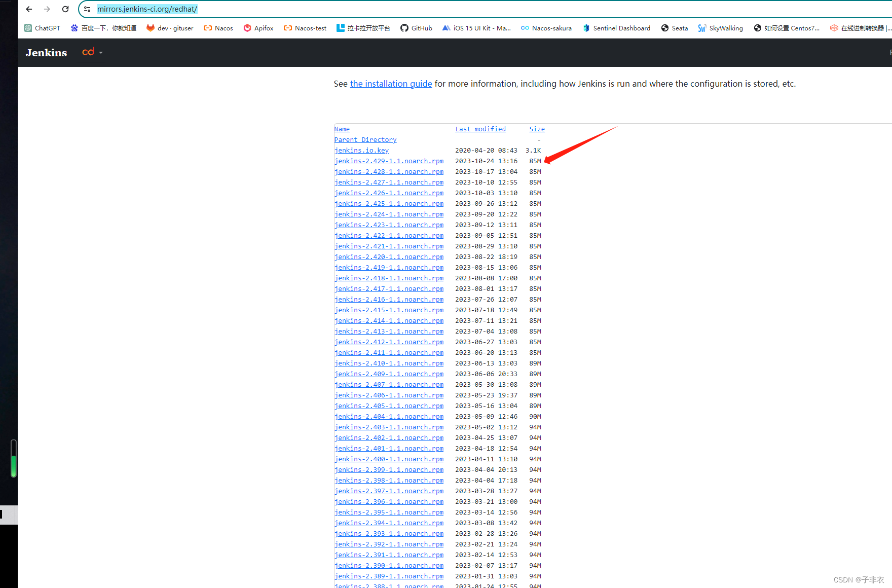This screenshot has height=588, width=892.
Task: Open site information icon in address bar
Action: click(x=87, y=9)
